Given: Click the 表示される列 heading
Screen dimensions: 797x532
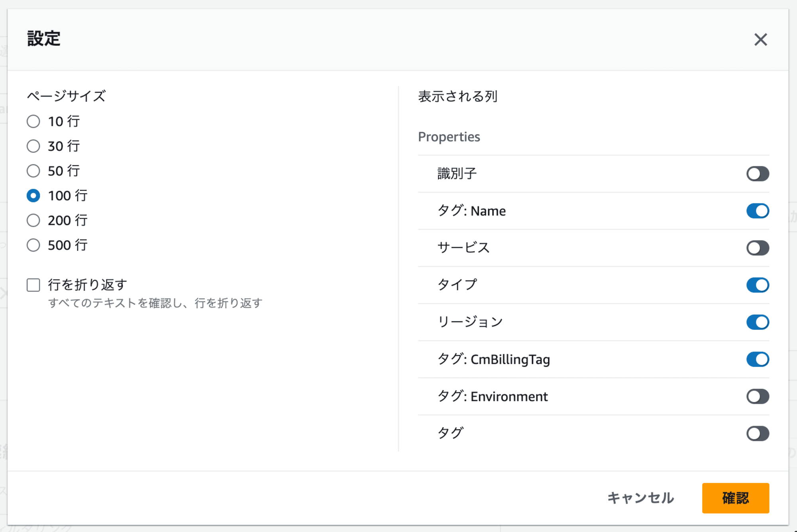Looking at the screenshot, I should pyautogui.click(x=458, y=96).
